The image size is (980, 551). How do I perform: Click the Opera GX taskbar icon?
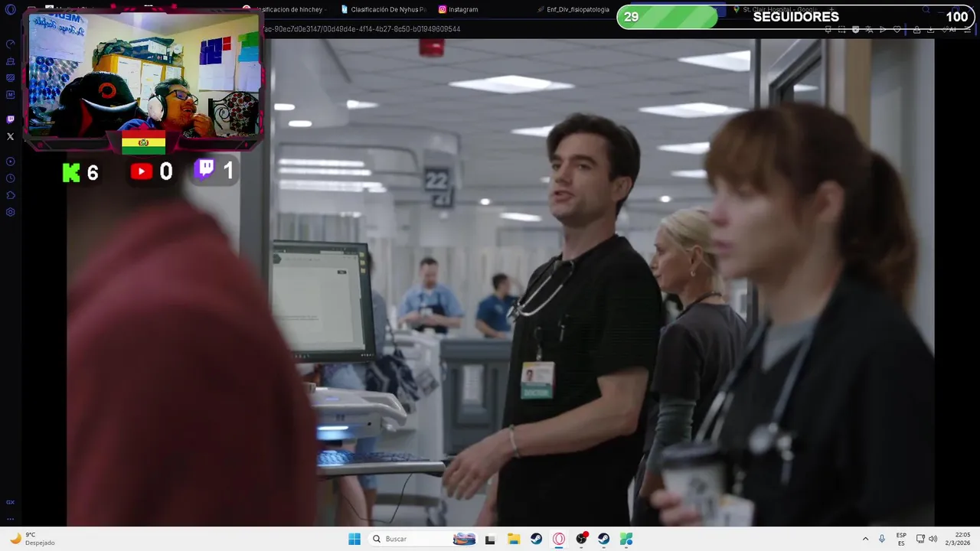[559, 539]
